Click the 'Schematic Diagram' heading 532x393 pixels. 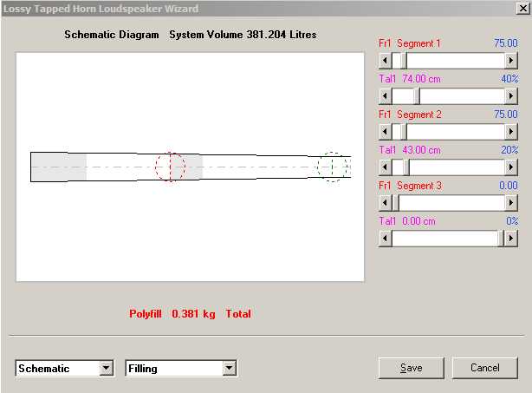coord(112,35)
